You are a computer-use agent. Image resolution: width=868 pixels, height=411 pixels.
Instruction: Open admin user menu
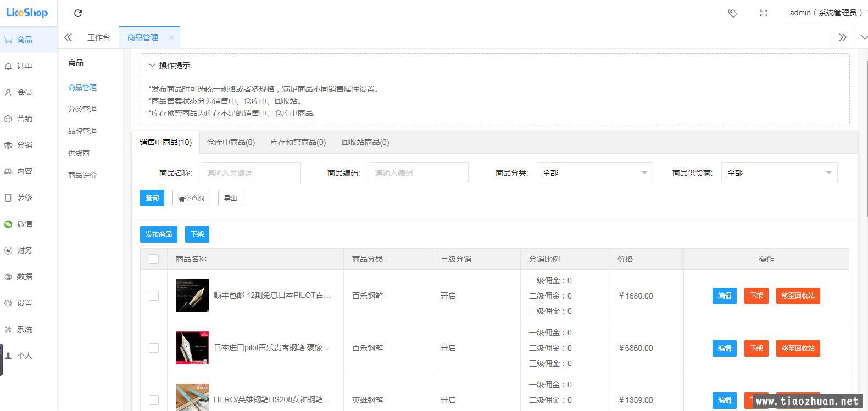coord(826,13)
